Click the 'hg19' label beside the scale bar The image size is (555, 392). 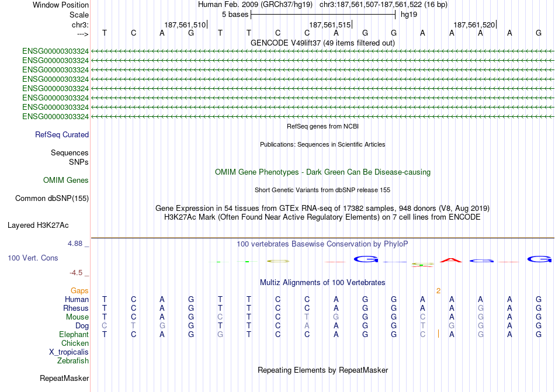tap(409, 15)
